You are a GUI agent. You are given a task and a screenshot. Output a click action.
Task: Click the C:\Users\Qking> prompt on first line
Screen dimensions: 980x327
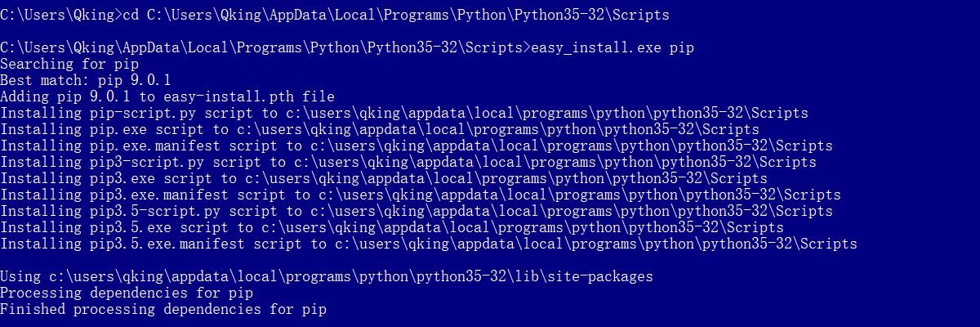[59, 15]
